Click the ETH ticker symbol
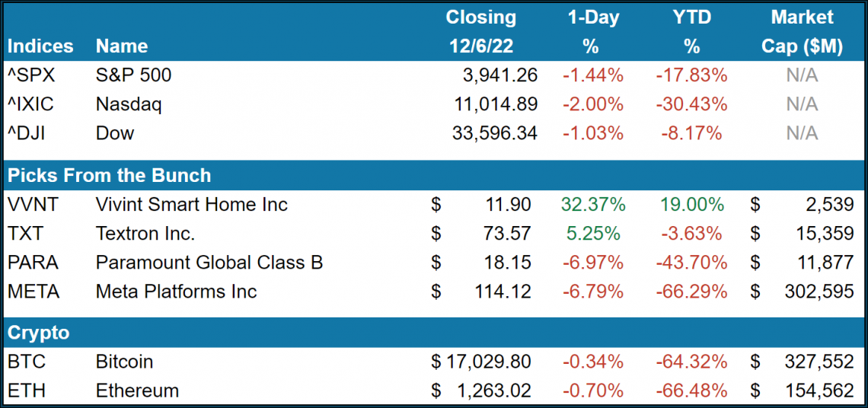This screenshot has height=408, width=868. pyautogui.click(x=26, y=390)
